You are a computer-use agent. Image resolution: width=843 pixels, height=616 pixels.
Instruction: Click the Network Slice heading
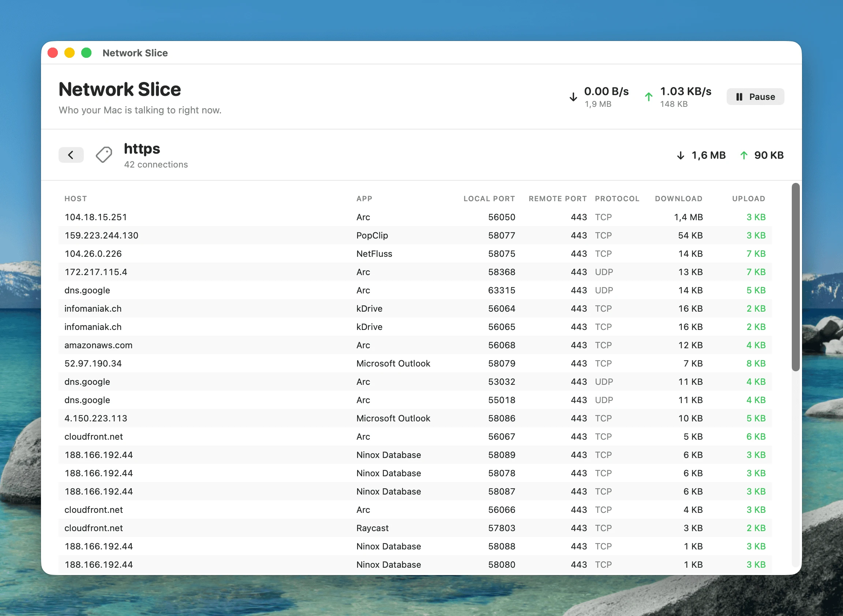[120, 90]
